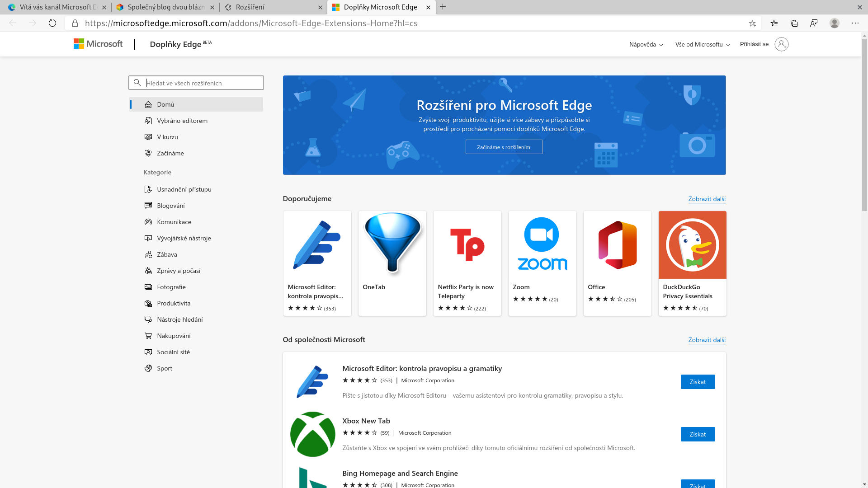Select Domů in sidebar
Screen dimensions: 868x488
[x=196, y=104]
